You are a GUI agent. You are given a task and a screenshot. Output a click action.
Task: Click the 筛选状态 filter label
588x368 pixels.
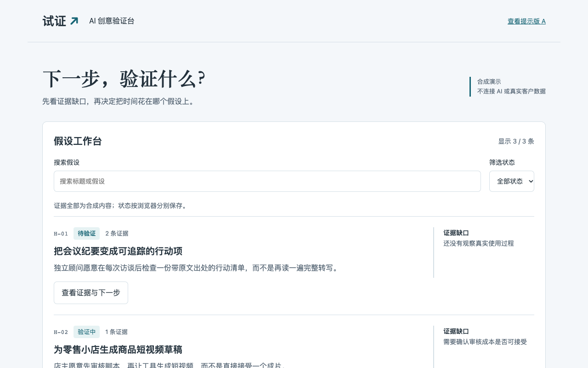click(502, 162)
